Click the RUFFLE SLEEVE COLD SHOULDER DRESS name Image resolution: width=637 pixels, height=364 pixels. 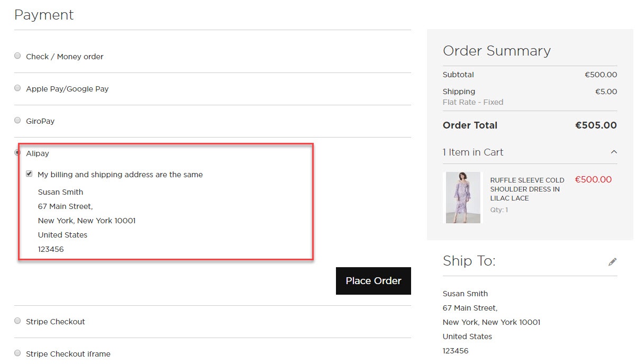click(x=527, y=189)
